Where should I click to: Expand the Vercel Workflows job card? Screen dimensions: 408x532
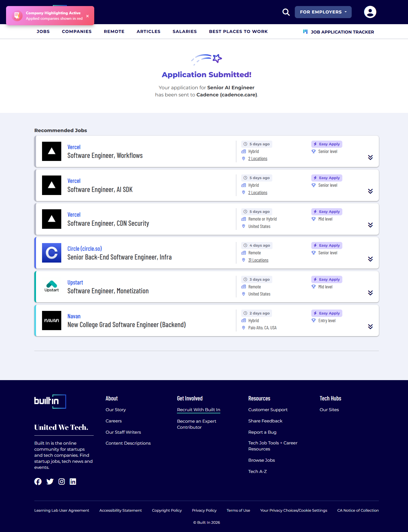(370, 157)
